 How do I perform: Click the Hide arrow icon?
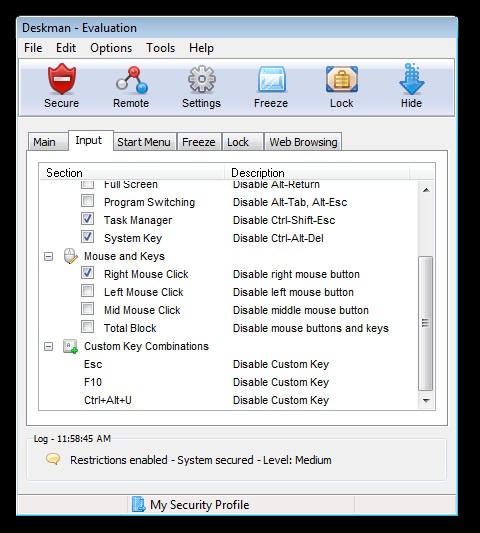[411, 79]
